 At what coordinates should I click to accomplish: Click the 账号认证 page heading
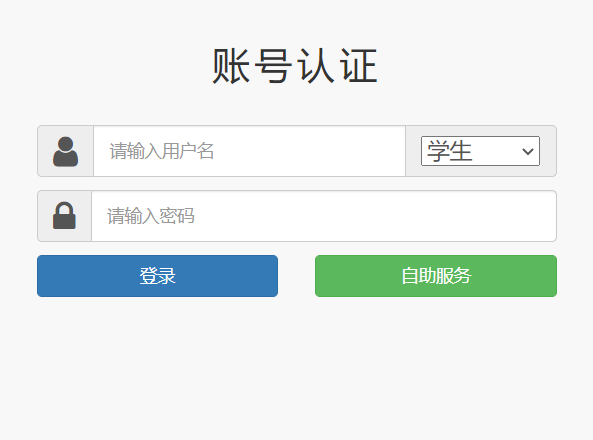(295, 66)
